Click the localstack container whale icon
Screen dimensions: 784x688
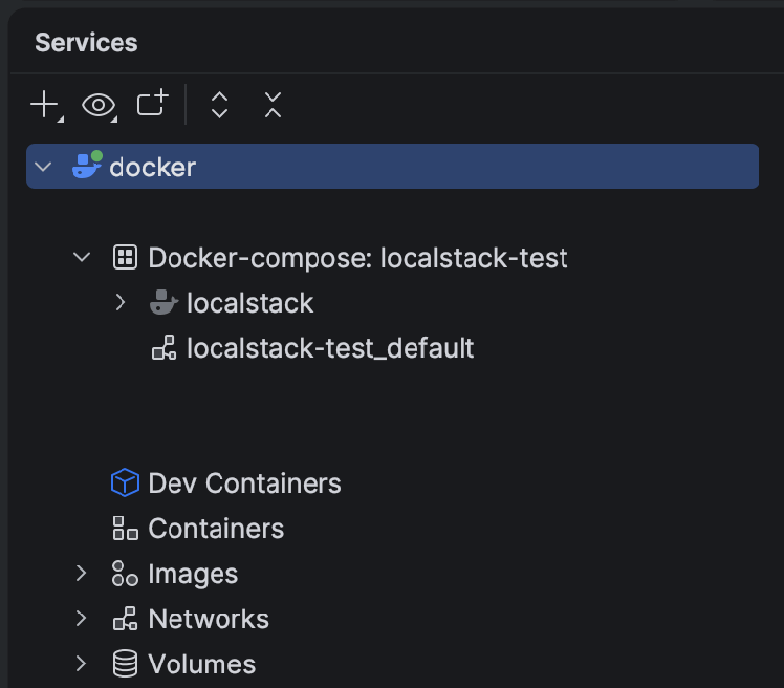164,303
